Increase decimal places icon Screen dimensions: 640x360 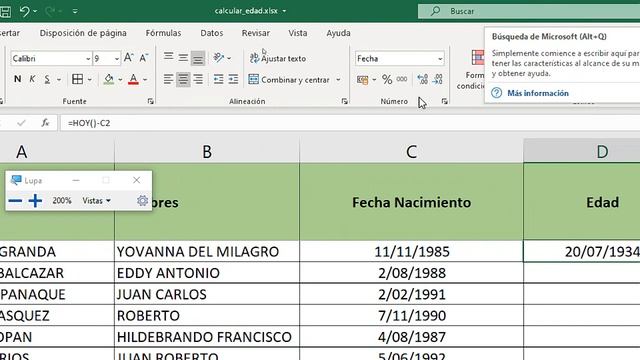point(422,79)
